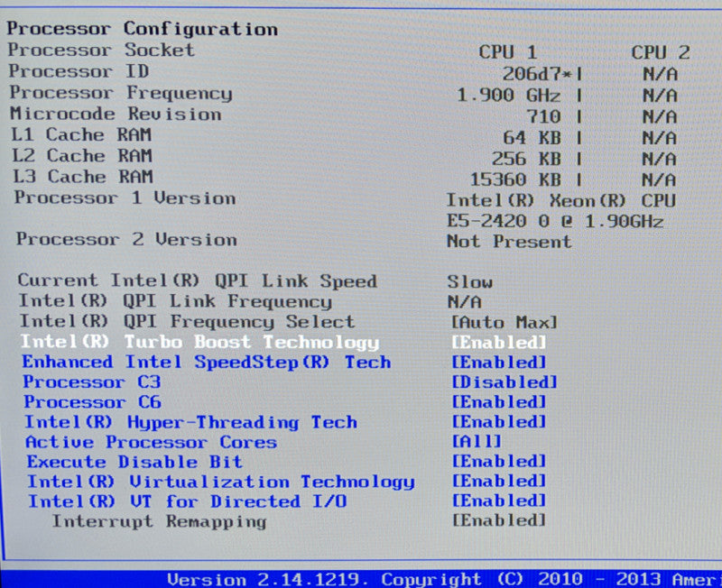Image resolution: width=722 pixels, height=588 pixels.
Task: Change Execute Disable Bit [Enabled] value
Action: [499, 462]
